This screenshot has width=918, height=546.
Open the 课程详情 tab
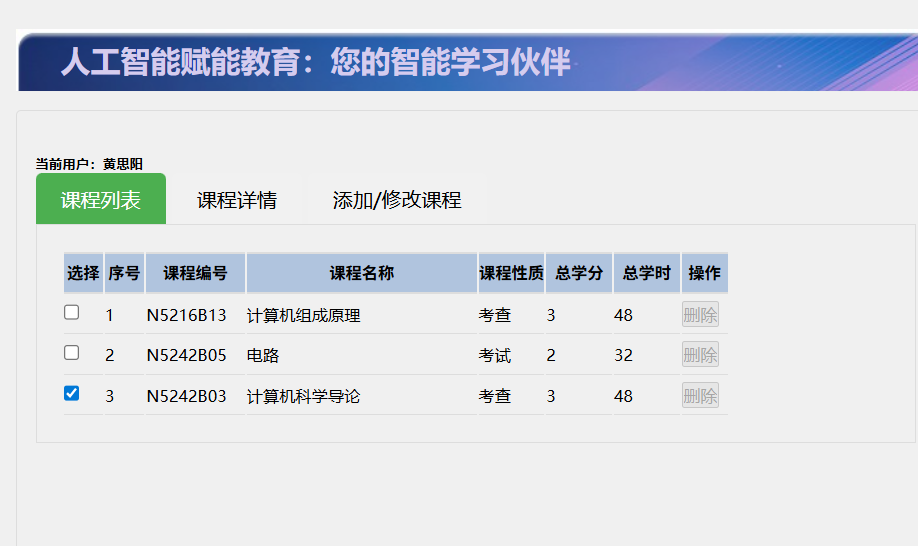pos(236,199)
